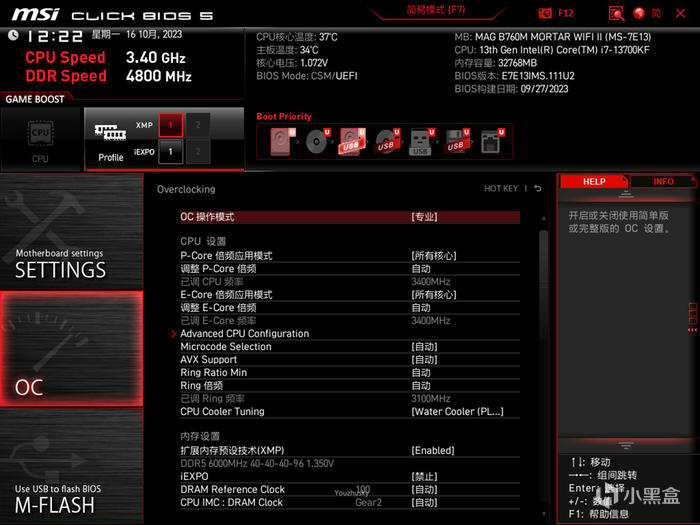Click the system clock icon

coord(13,35)
